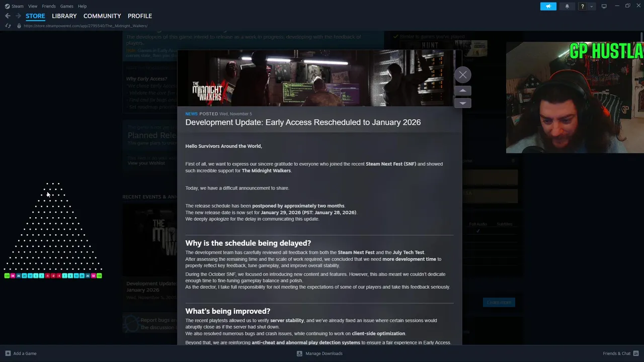Go to previous news post up arrow
The image size is (644, 362).
[x=463, y=90]
